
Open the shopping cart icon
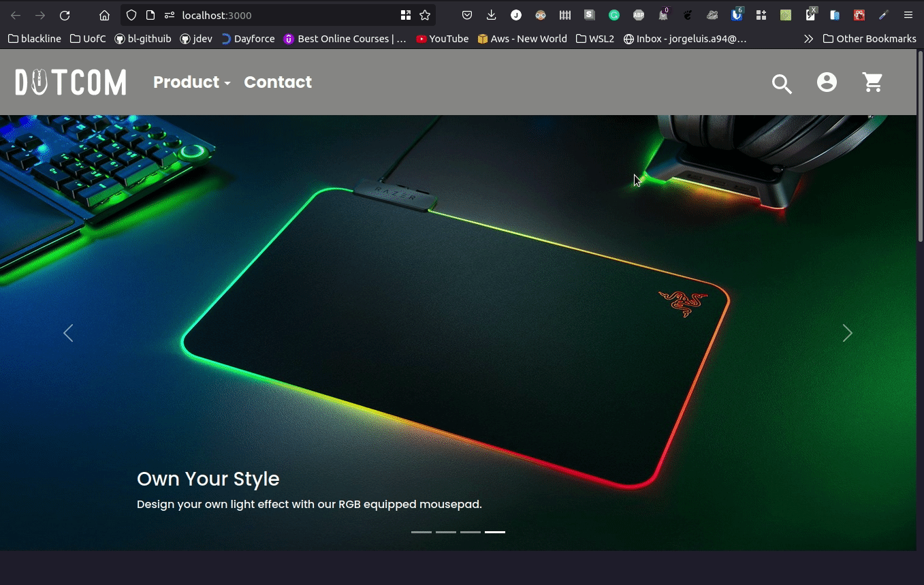click(x=872, y=82)
